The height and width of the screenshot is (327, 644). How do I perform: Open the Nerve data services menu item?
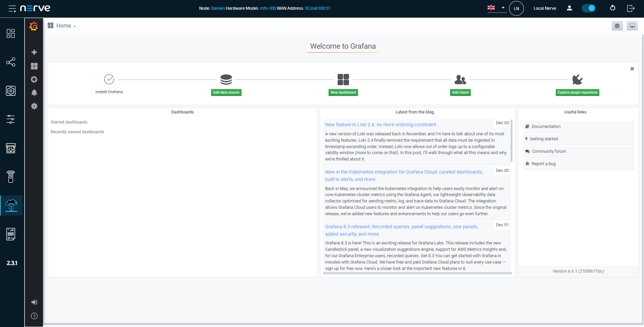(x=11, y=205)
